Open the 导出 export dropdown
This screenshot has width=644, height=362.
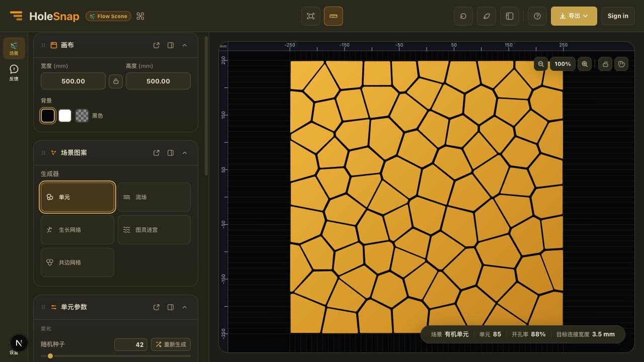tap(574, 16)
